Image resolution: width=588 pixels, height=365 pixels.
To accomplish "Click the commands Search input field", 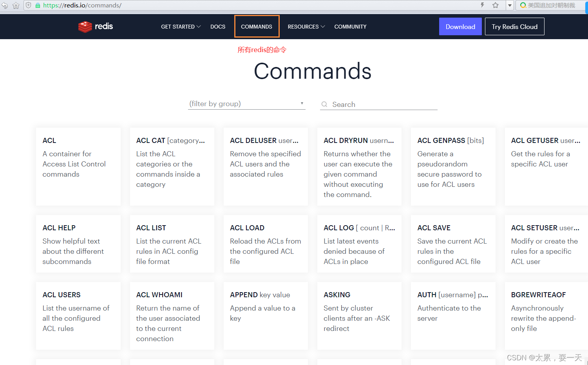I will click(378, 105).
